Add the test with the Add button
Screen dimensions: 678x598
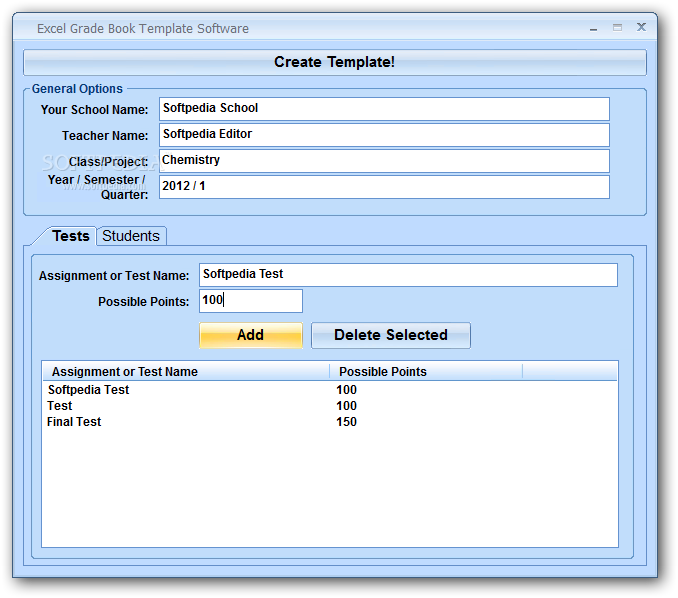click(x=251, y=335)
